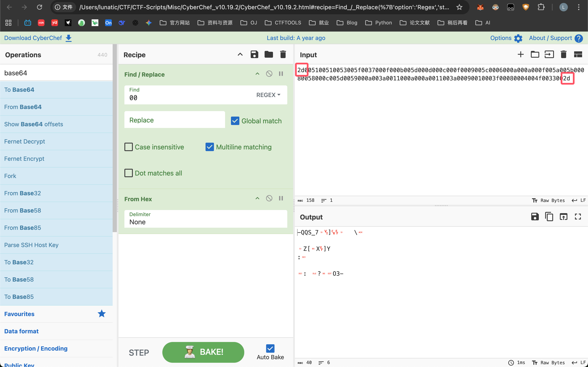Click the Download CyberChef link
Screen dimensions: 588x367
tap(38, 38)
